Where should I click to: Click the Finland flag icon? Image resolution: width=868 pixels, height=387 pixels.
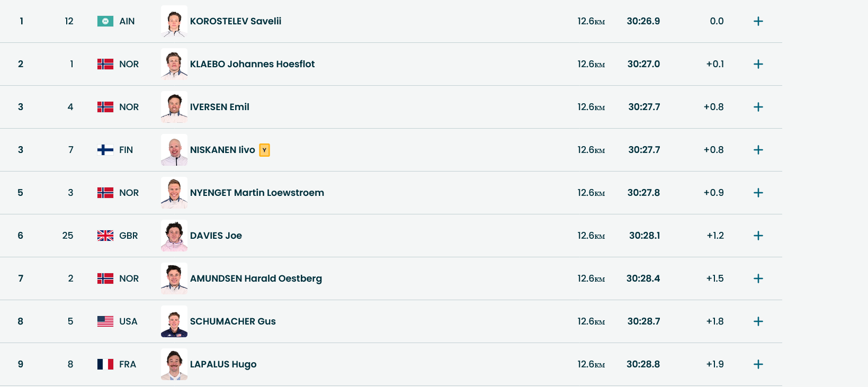tap(105, 150)
